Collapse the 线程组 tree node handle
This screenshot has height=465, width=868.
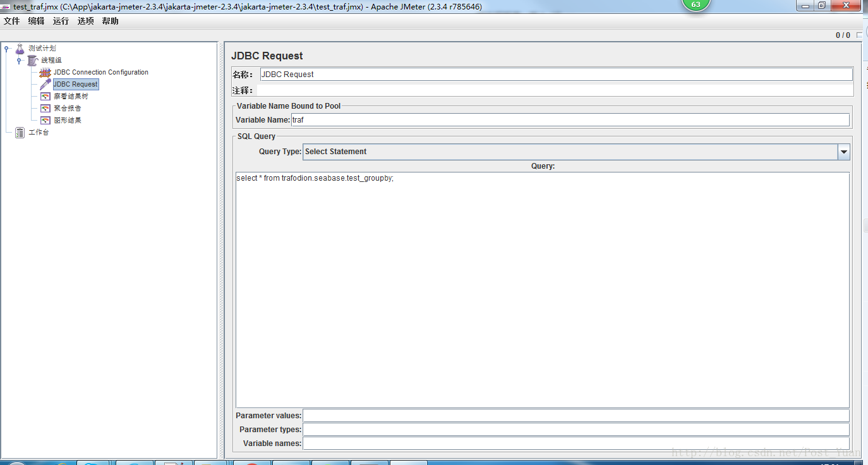pos(19,60)
